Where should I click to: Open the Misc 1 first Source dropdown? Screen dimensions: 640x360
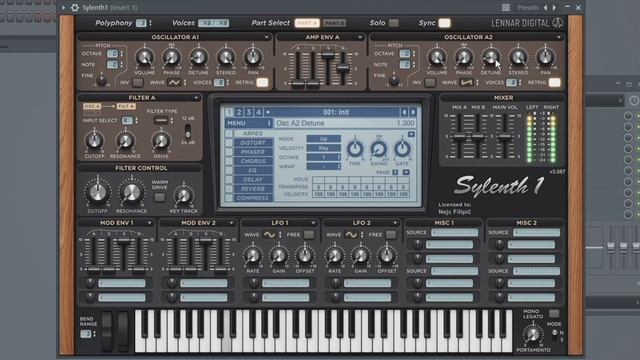454,232
